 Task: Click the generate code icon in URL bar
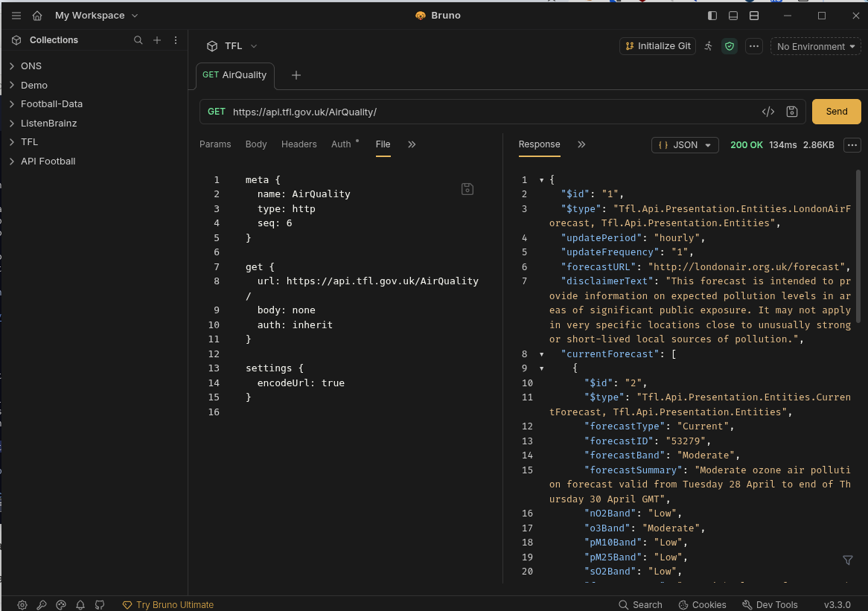click(768, 112)
